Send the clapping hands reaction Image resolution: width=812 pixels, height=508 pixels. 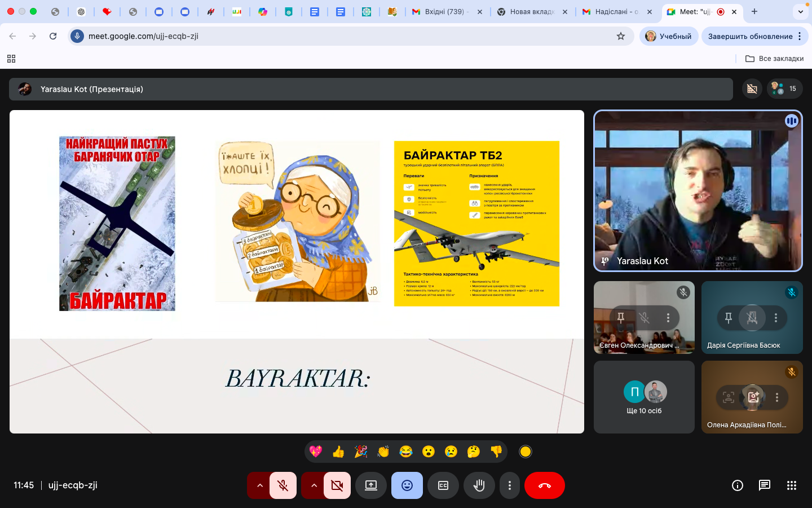[383, 452]
